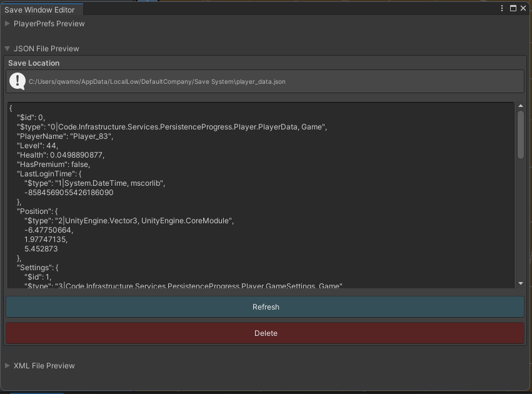Click the red Delete button
Image resolution: width=532 pixels, height=394 pixels.
265,333
